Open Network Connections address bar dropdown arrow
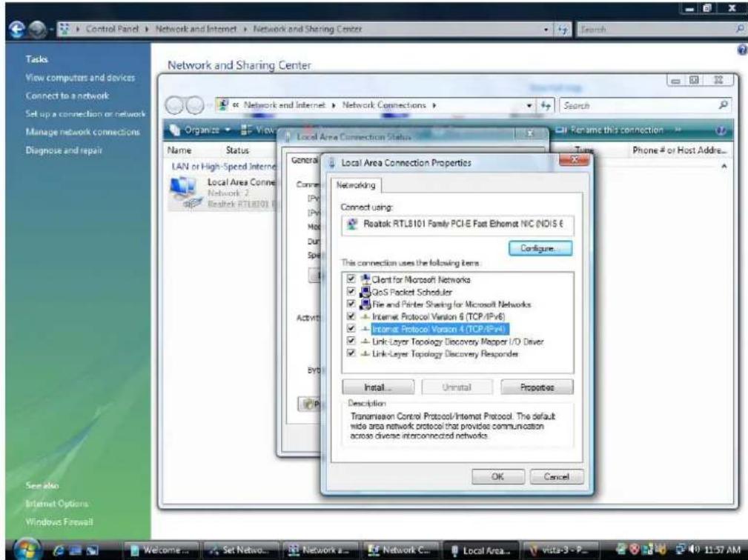The image size is (748, 560). [x=529, y=105]
